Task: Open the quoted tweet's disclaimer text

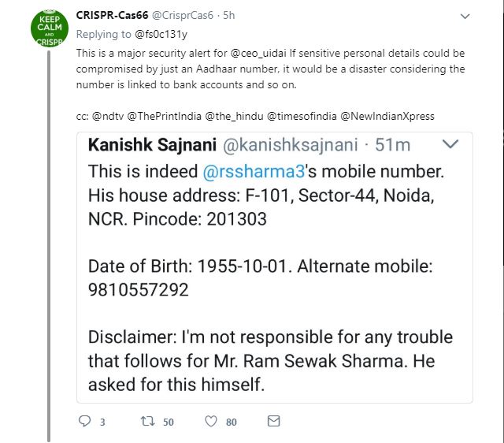Action: tap(270, 362)
